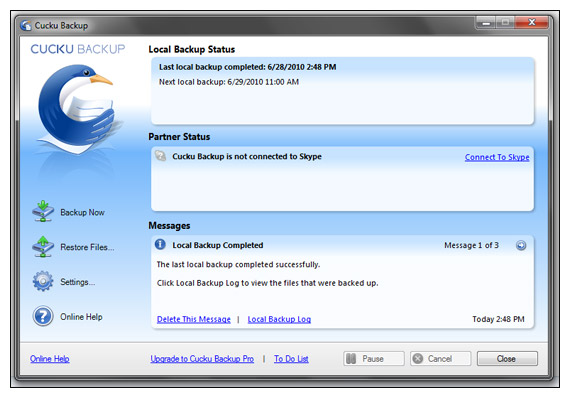Click Upgrade to Cucku Backup Pro link

pos(202,359)
